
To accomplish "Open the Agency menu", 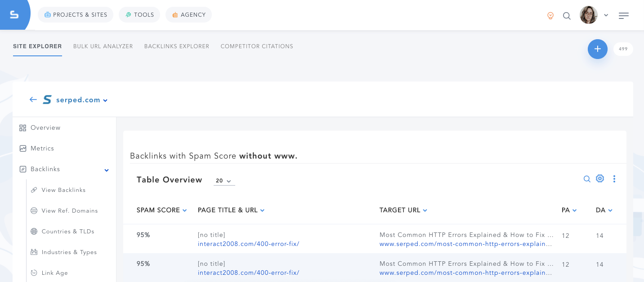I will tap(188, 15).
